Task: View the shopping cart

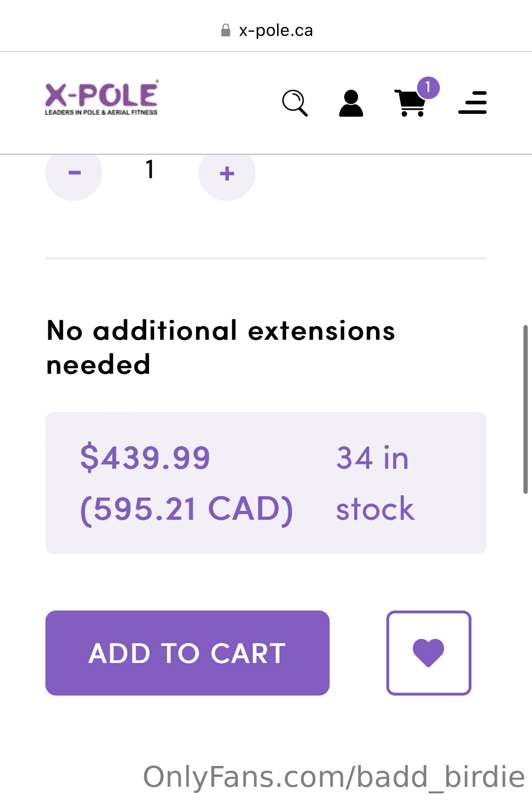Action: (409, 103)
